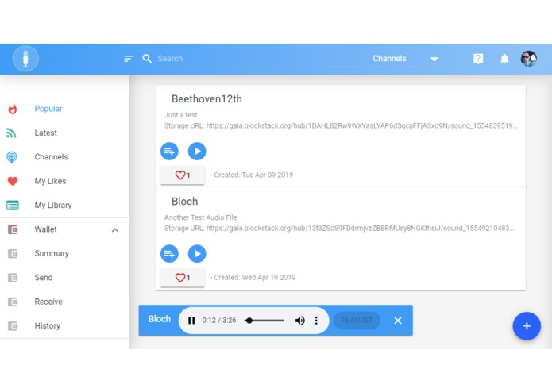This screenshot has height=392, width=552.
Task: Mute the audio player volume
Action: [300, 321]
